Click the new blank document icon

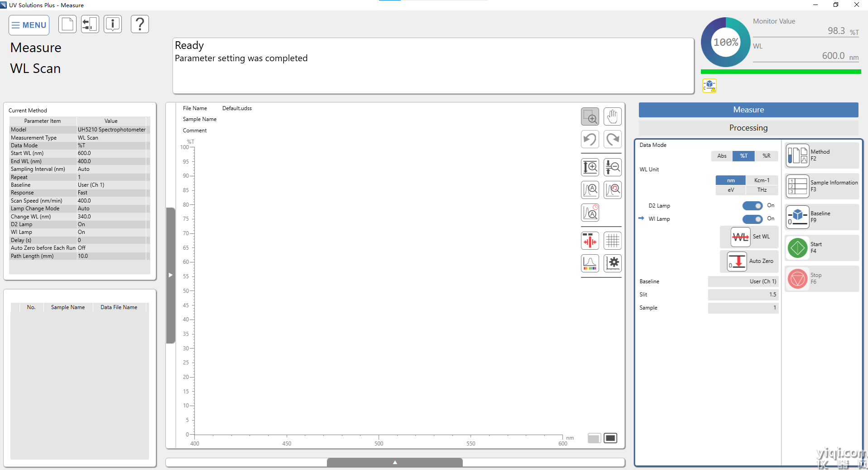click(67, 24)
